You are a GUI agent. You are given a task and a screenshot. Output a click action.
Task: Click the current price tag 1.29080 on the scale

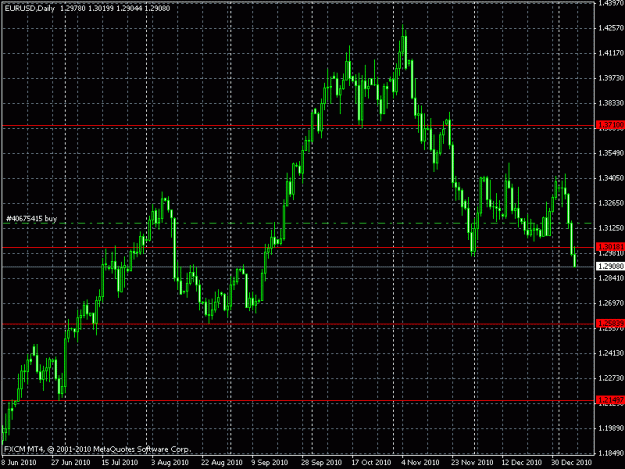(x=611, y=266)
